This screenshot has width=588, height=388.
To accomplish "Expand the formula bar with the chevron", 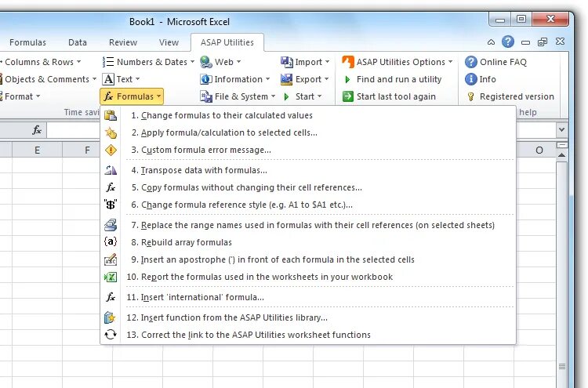I will point(561,129).
